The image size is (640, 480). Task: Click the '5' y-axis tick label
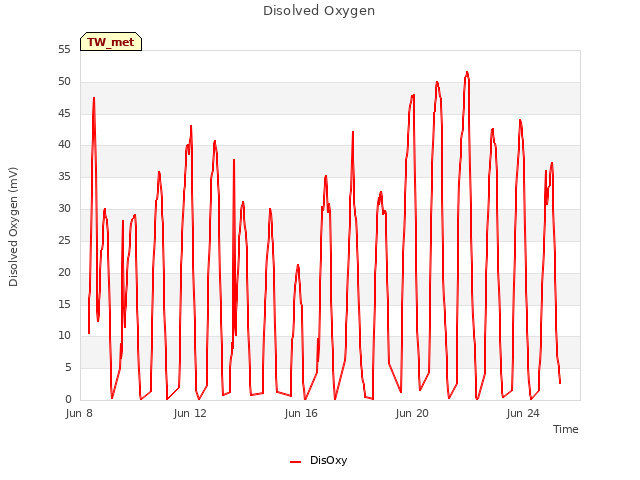[x=68, y=368]
